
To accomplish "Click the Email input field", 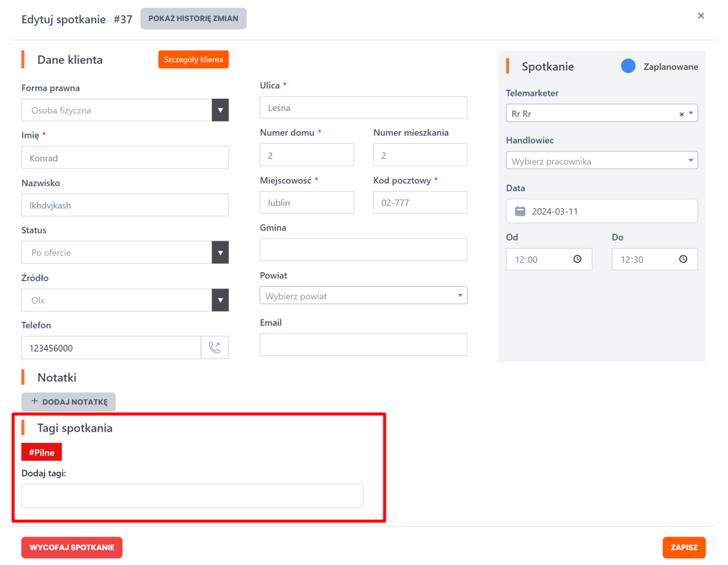I will coord(363,345).
